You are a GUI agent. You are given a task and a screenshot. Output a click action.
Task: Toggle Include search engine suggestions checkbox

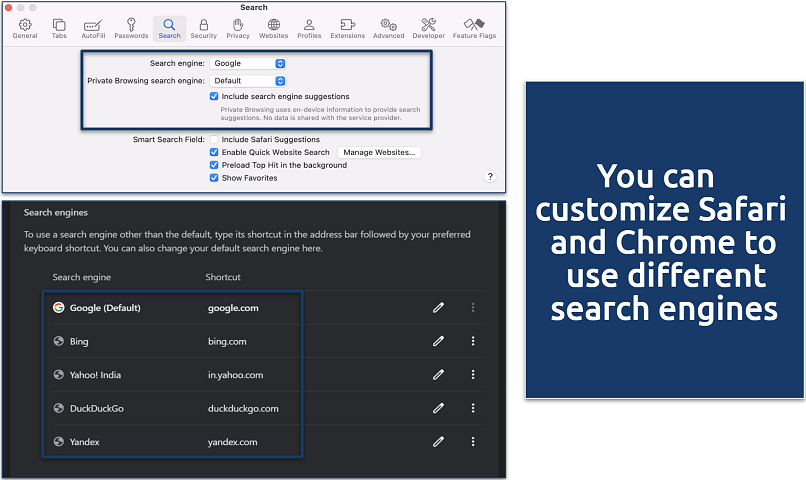click(x=214, y=96)
